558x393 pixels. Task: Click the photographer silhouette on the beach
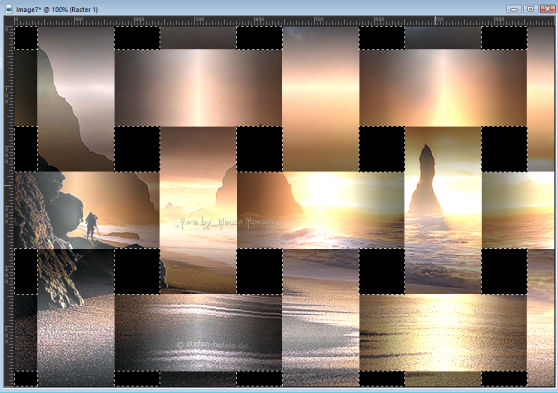coord(91,226)
